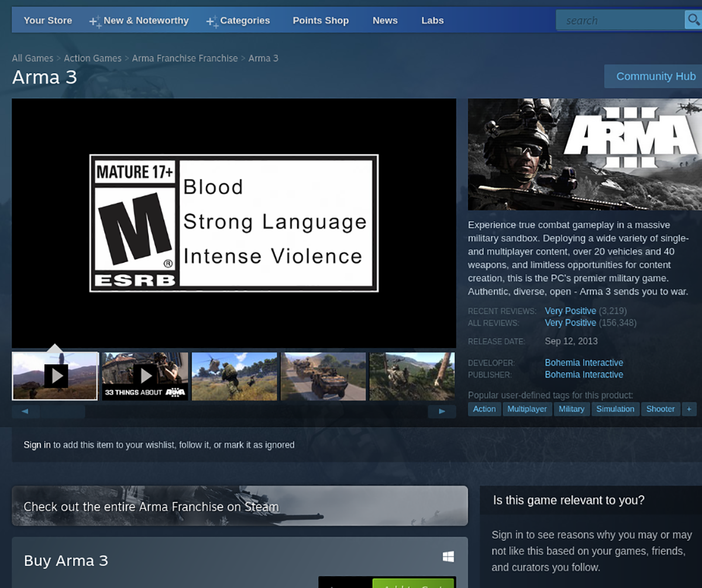Open recent reviews Very Positive link
Screen dimensions: 702x588
[x=570, y=311]
